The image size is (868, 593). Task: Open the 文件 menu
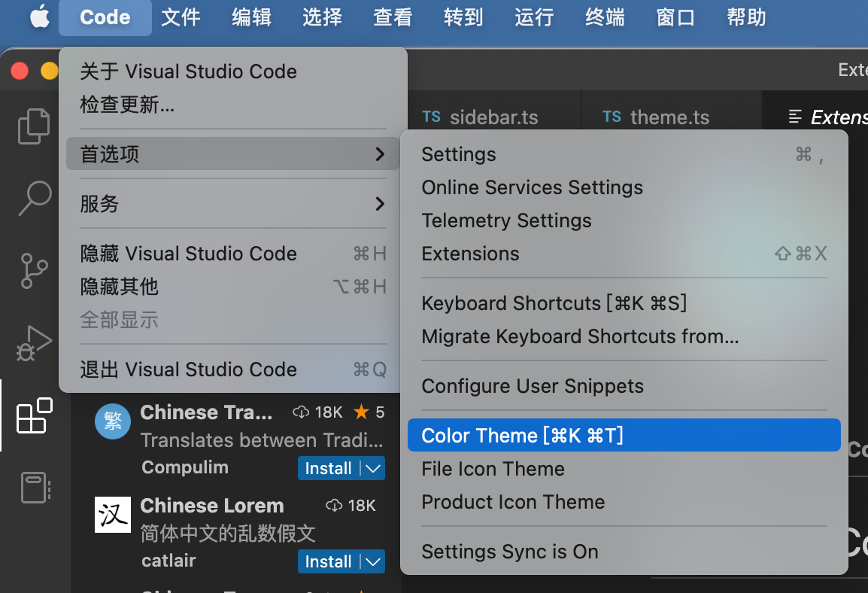181,17
